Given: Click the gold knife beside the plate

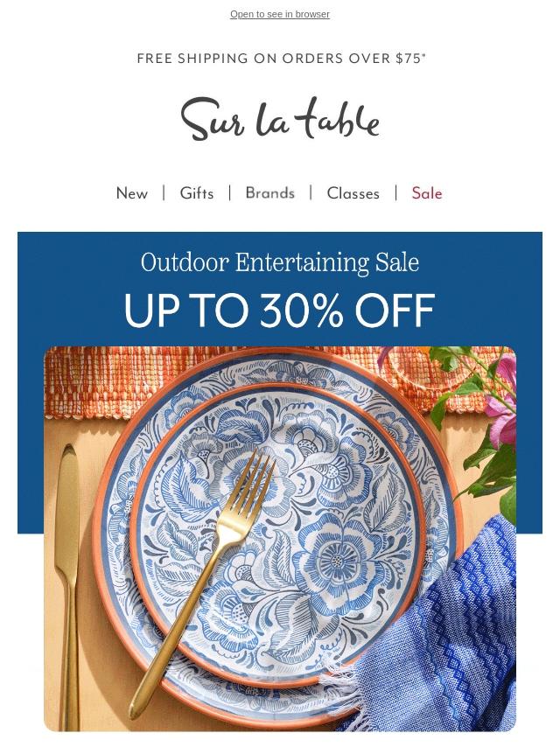Looking at the screenshot, I should 67,586.
